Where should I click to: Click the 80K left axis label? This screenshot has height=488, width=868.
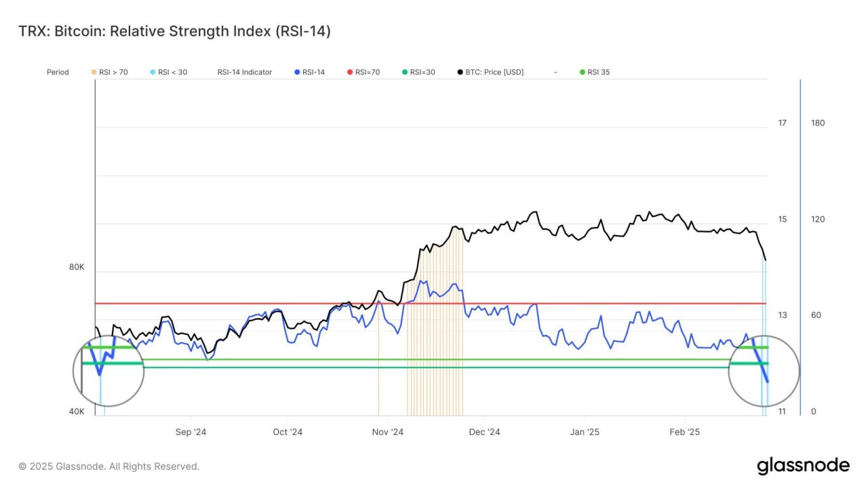77,267
